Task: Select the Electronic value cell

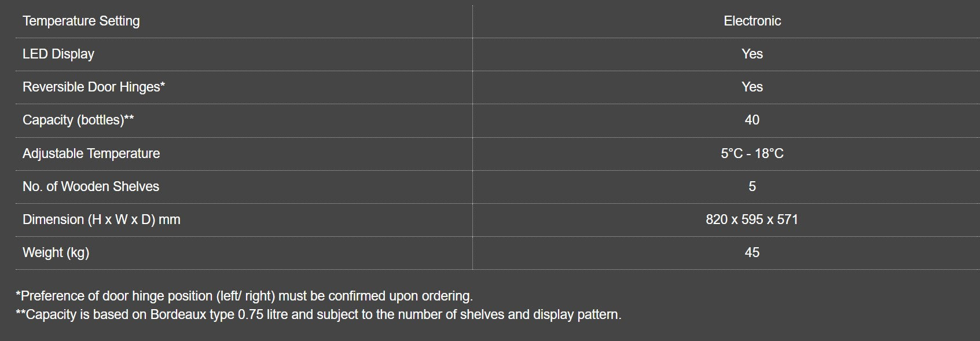Action: pos(752,21)
